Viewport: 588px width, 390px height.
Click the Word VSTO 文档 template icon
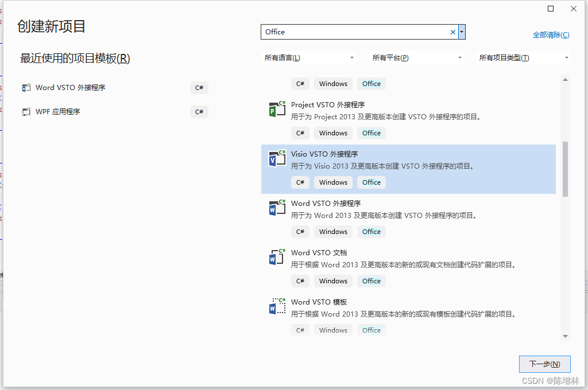coord(277,257)
